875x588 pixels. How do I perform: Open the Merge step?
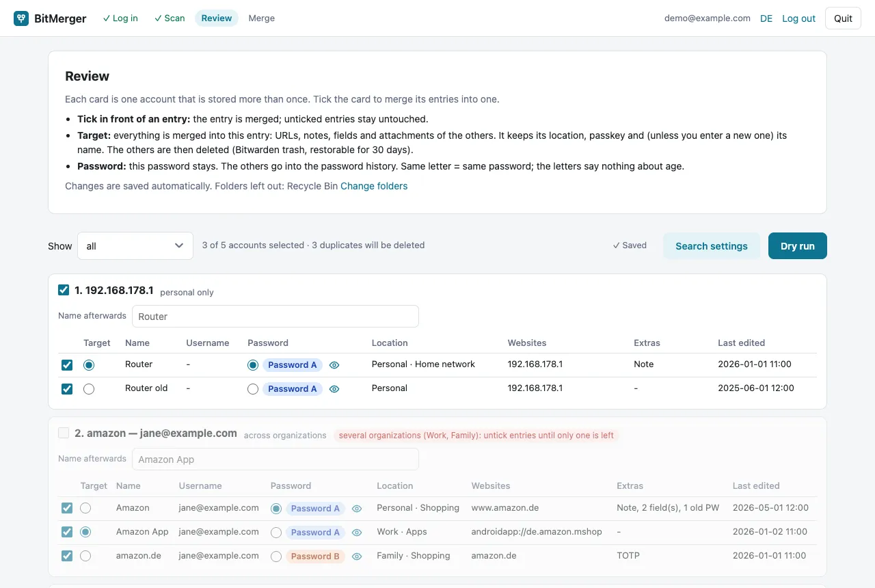point(262,18)
